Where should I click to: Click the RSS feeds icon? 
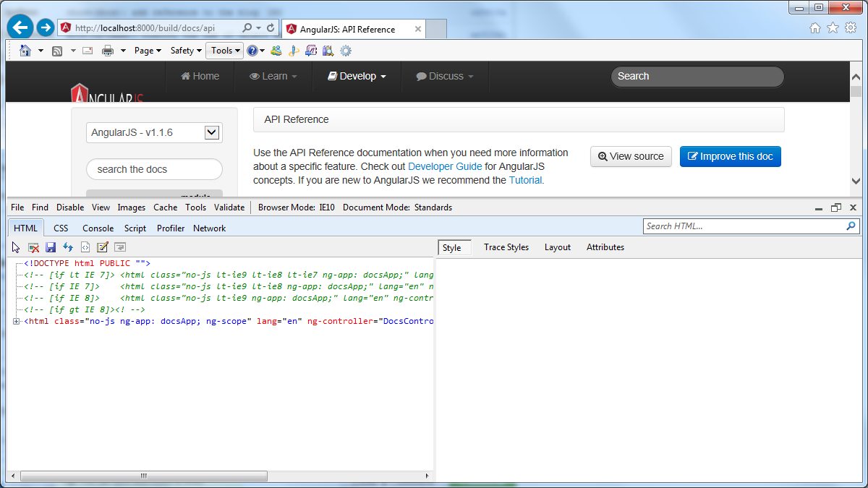click(57, 51)
